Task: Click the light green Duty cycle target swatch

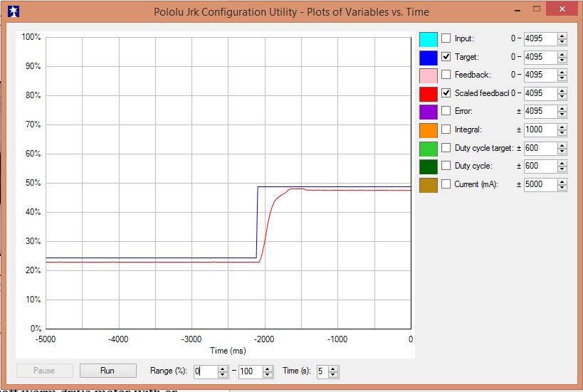Action: pyautogui.click(x=429, y=149)
